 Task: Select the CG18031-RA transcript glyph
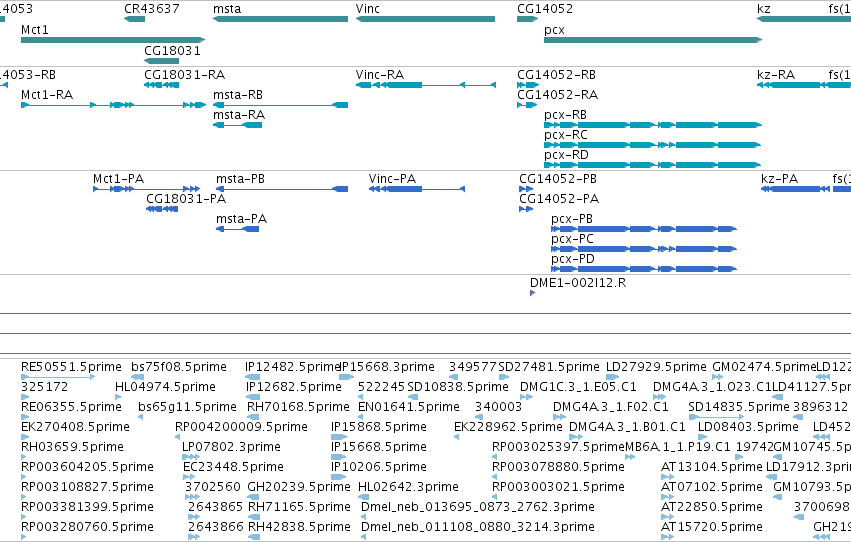161,85
